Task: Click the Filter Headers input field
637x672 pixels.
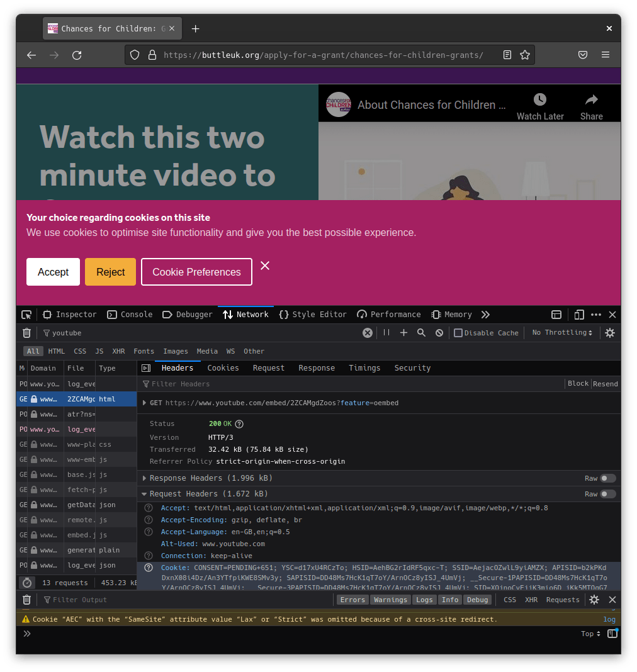Action: tap(351, 384)
